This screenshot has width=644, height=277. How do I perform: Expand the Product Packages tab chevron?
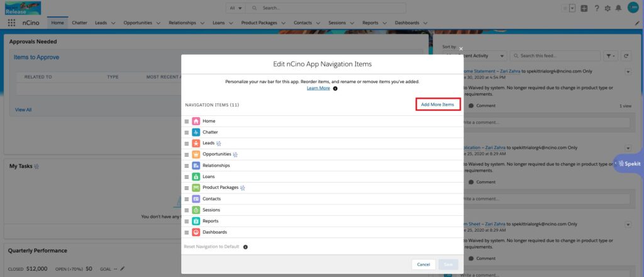[x=284, y=23]
